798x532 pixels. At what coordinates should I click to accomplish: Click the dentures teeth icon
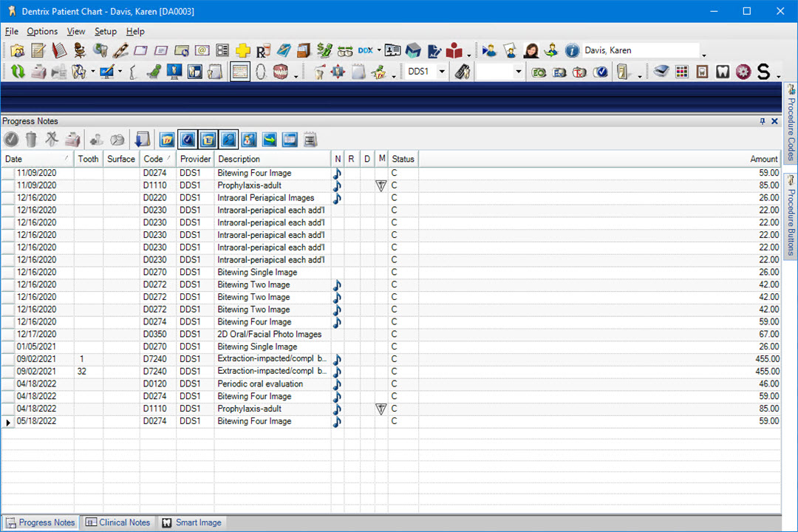click(x=282, y=72)
